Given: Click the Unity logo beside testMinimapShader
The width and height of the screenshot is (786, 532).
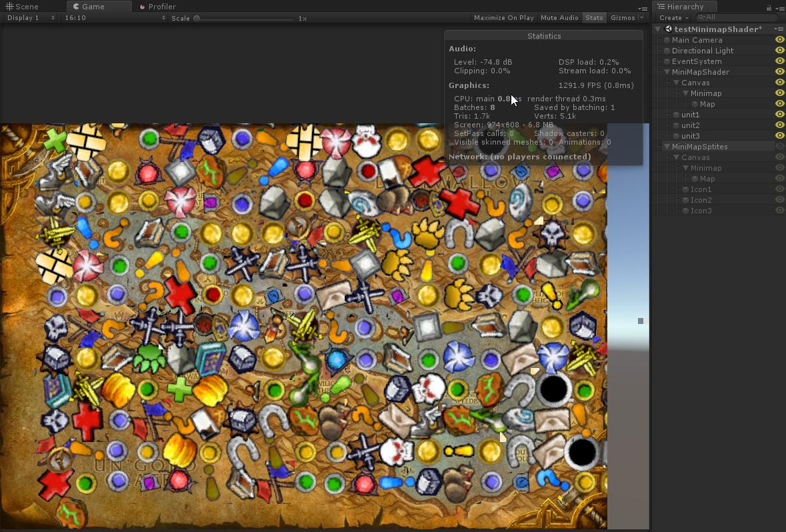Looking at the screenshot, I should click(668, 29).
